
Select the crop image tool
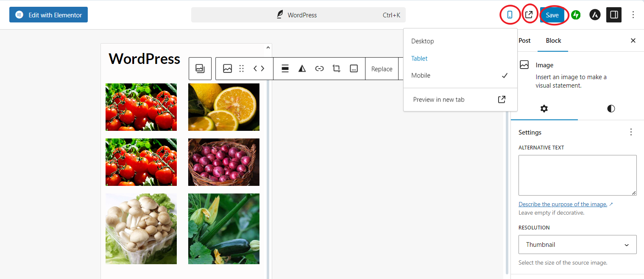[x=337, y=69]
